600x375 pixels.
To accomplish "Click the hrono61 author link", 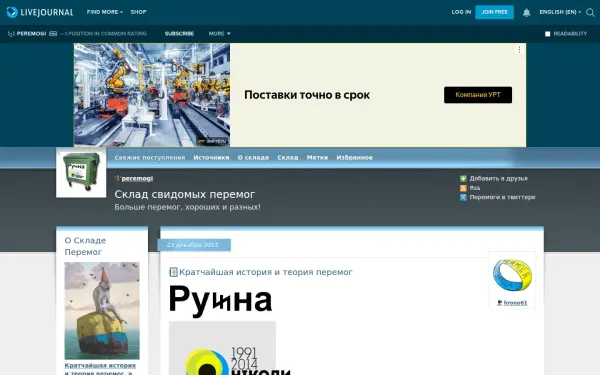I will 515,303.
